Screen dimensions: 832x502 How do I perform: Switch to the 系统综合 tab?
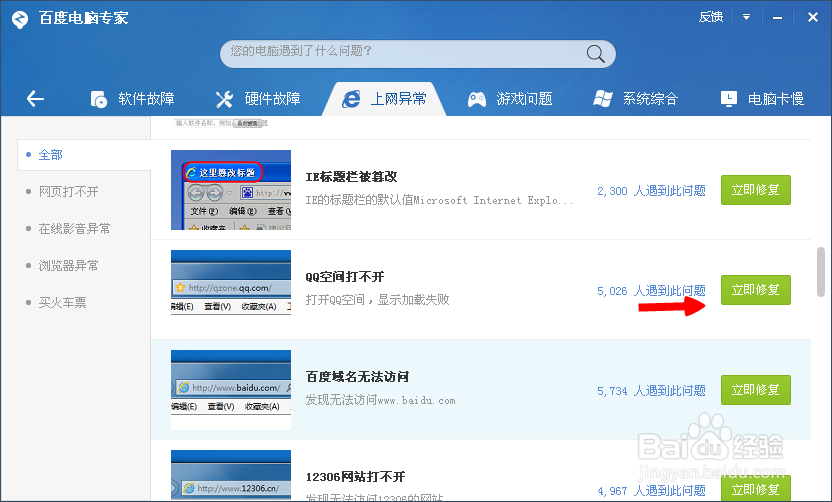pos(636,99)
